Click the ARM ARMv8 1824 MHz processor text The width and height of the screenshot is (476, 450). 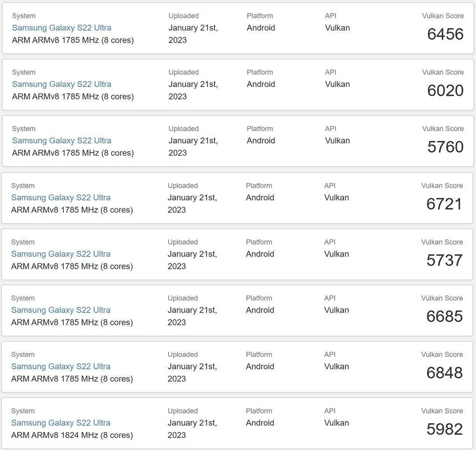[72, 435]
